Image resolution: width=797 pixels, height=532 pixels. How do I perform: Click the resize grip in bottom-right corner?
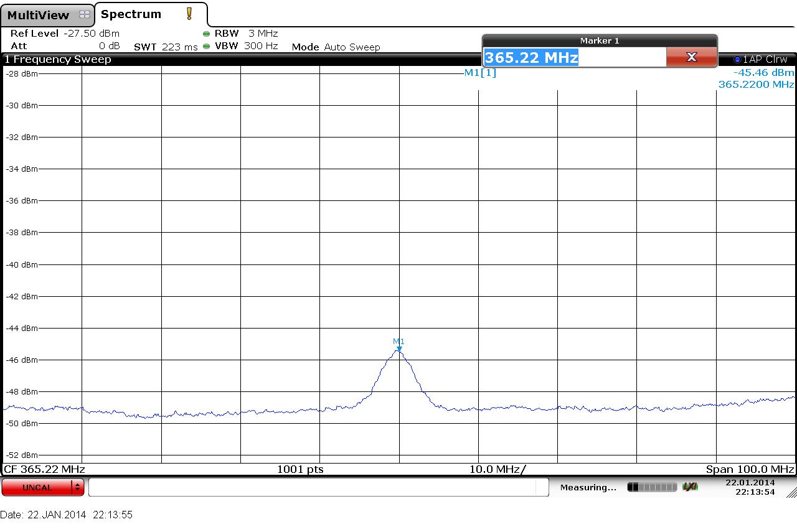pyautogui.click(x=791, y=493)
